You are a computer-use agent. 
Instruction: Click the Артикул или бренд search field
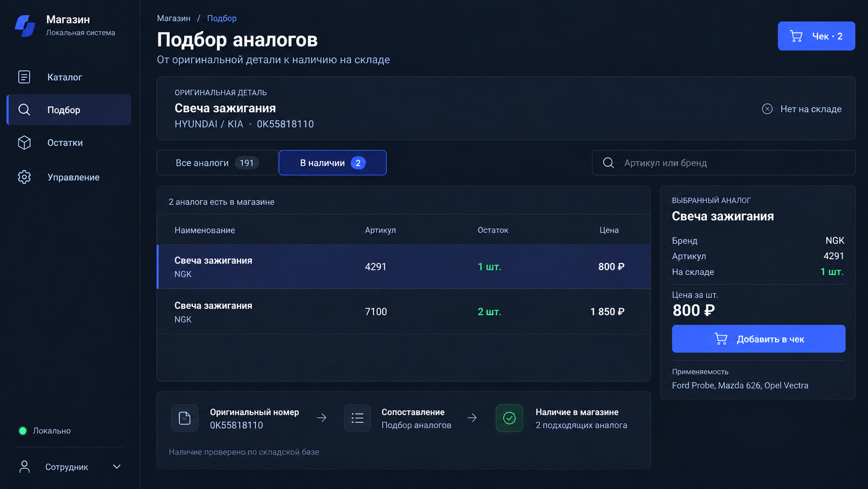(724, 163)
